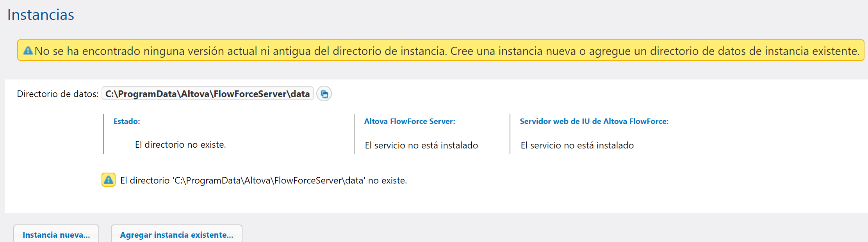Viewport: 868px width, 242px height.
Task: Click the "Servidor web de IU de Altova FlowForce:" header
Action: click(594, 121)
